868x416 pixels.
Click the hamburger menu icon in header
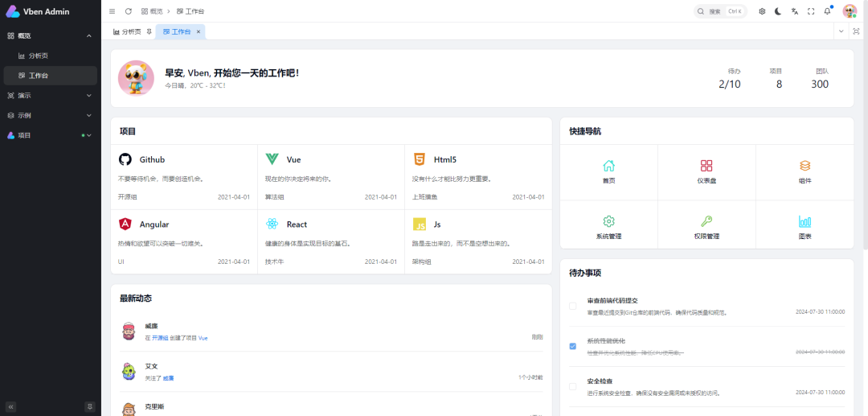click(113, 11)
